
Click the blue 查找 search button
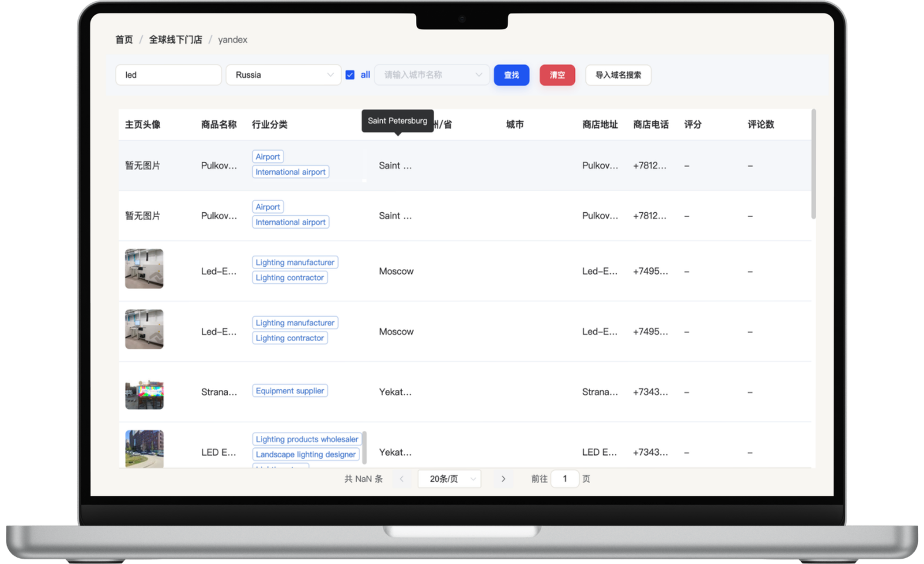(x=512, y=75)
